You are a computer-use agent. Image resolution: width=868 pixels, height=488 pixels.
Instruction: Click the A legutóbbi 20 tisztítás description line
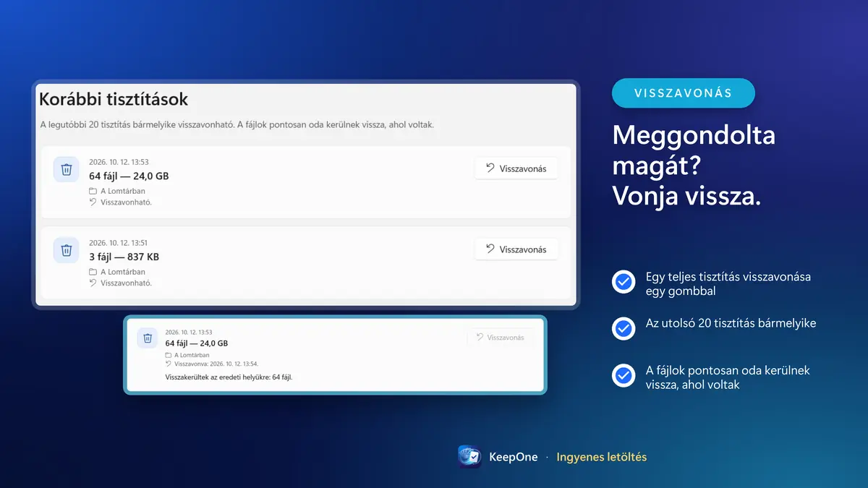pos(237,125)
